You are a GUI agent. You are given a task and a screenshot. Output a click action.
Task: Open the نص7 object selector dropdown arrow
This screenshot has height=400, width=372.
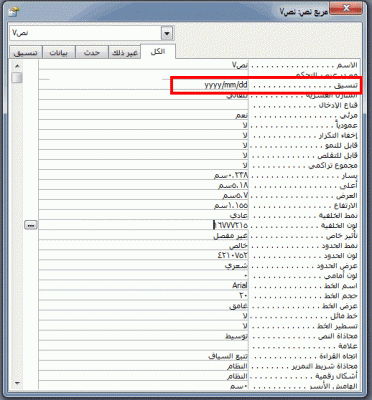click(167, 33)
